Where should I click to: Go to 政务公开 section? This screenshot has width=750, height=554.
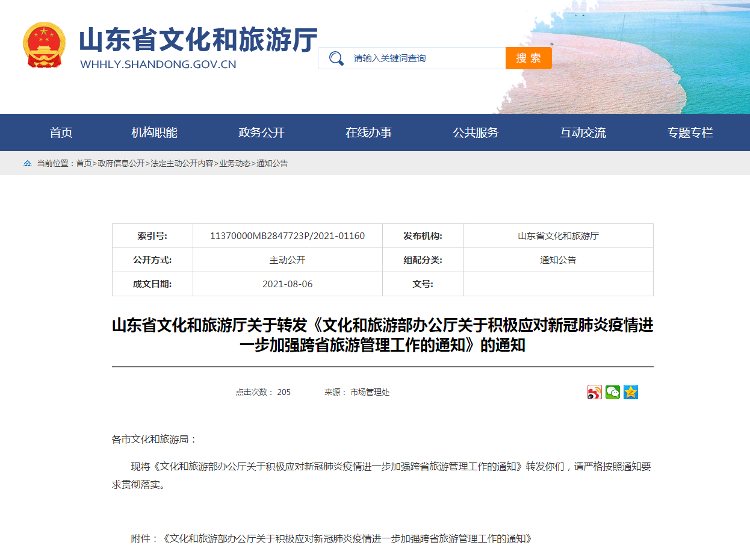(x=261, y=133)
